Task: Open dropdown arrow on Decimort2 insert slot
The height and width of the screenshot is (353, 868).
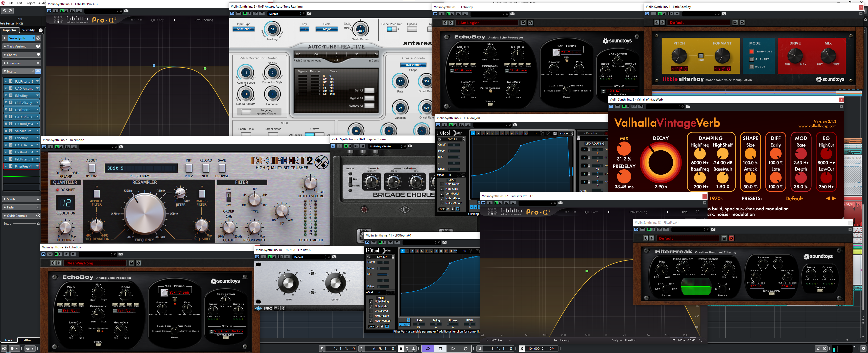Action: coord(37,109)
